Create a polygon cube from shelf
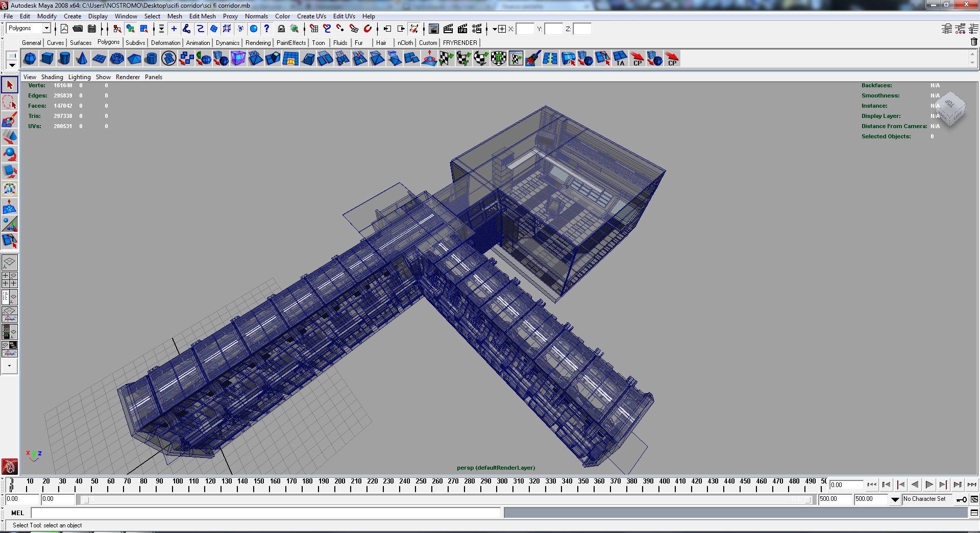980x533 pixels. [47, 59]
